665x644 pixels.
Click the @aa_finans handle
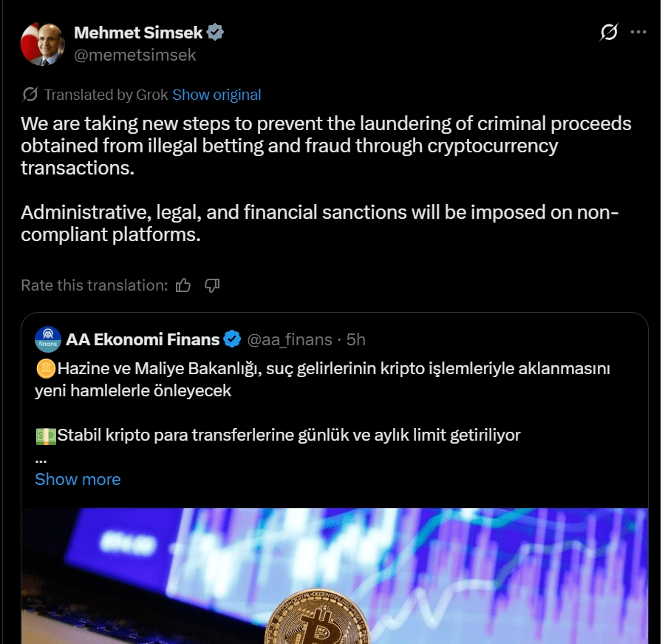[289, 339]
